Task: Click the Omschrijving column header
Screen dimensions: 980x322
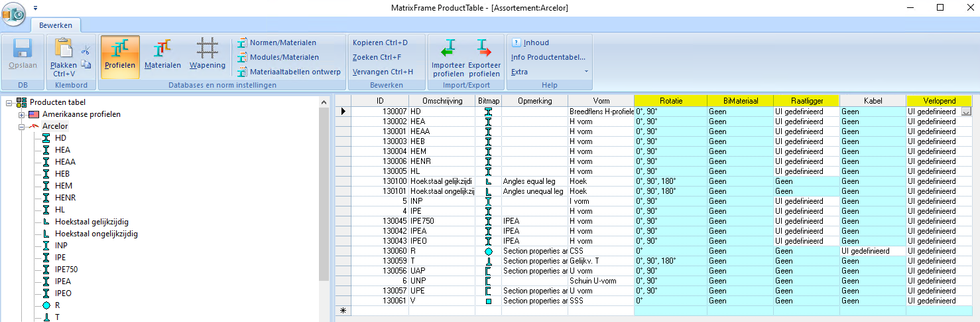Action: [x=442, y=100]
